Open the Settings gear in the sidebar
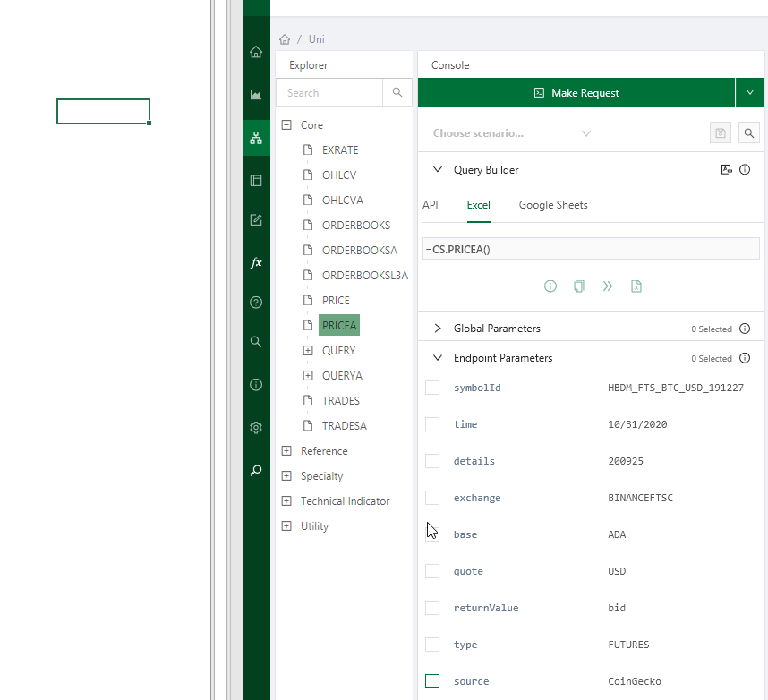This screenshot has height=700, width=768. 256,427
